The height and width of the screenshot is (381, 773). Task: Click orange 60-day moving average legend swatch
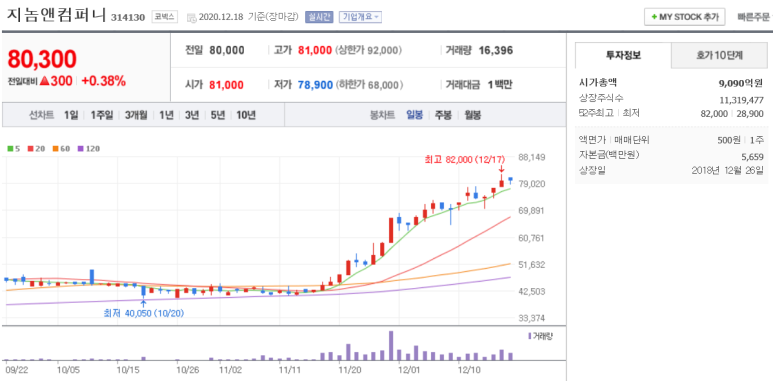55,148
